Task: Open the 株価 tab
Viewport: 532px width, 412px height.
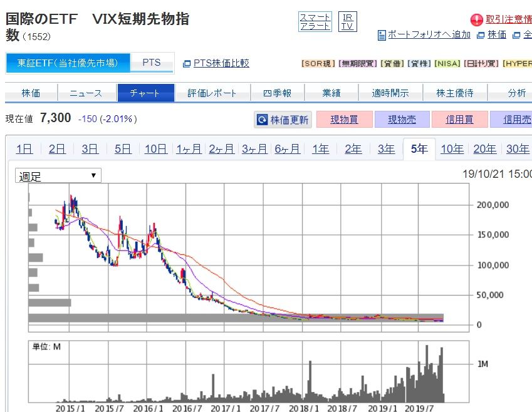Action: pyautogui.click(x=31, y=93)
